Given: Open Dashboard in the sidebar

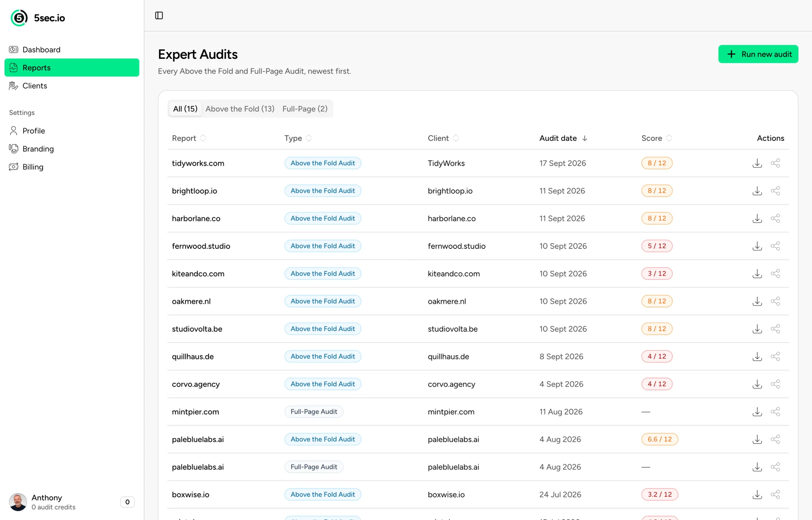Looking at the screenshot, I should [72, 50].
